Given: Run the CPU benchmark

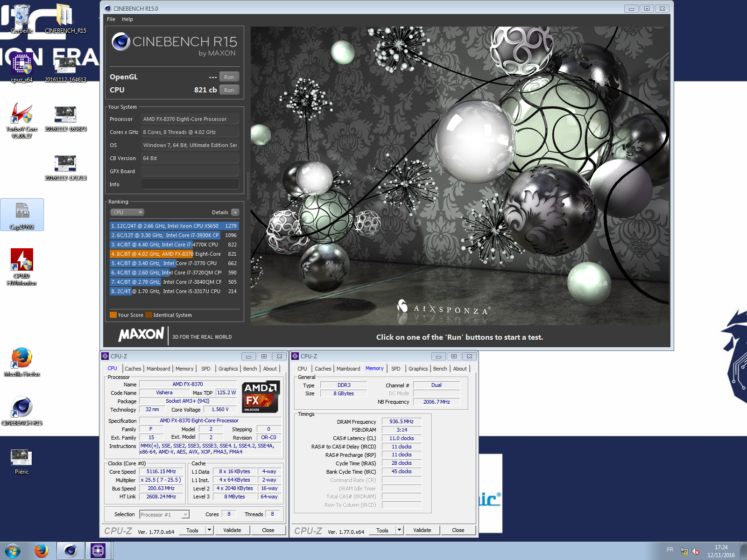Looking at the screenshot, I should [x=229, y=90].
